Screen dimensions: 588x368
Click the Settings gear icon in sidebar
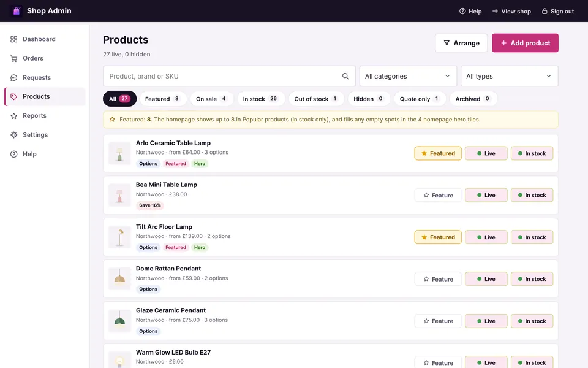(x=14, y=135)
